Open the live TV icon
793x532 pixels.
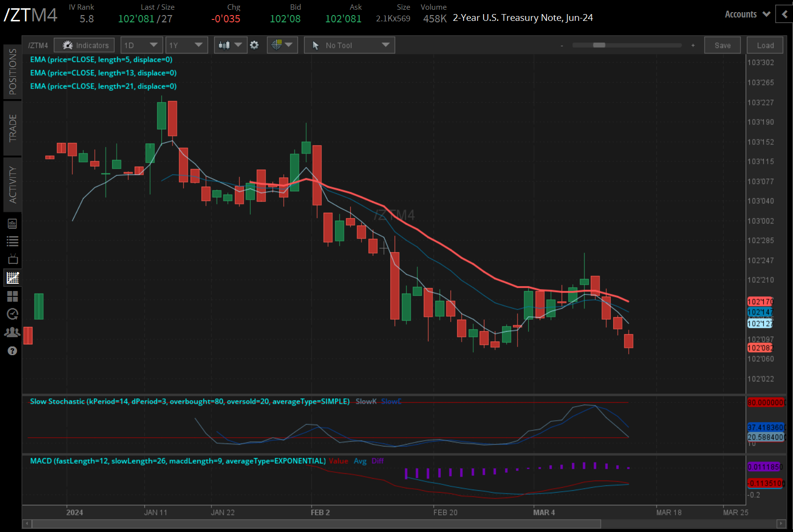[13, 259]
